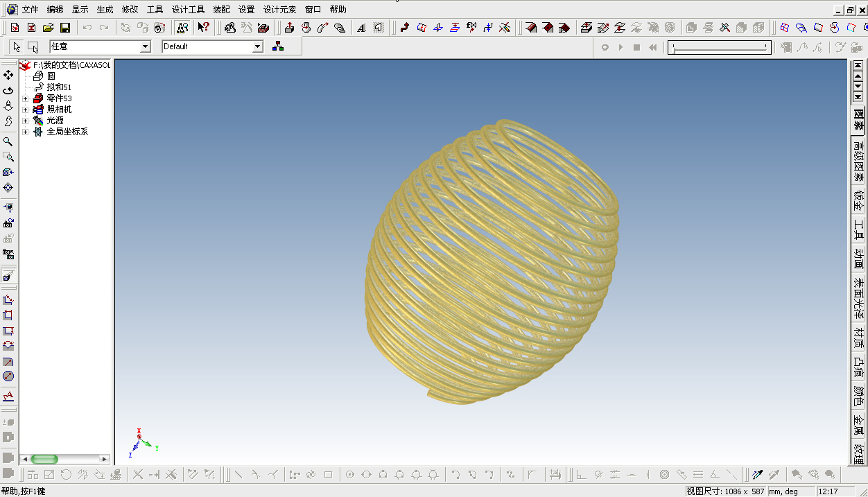Click the animation record button

605,47
